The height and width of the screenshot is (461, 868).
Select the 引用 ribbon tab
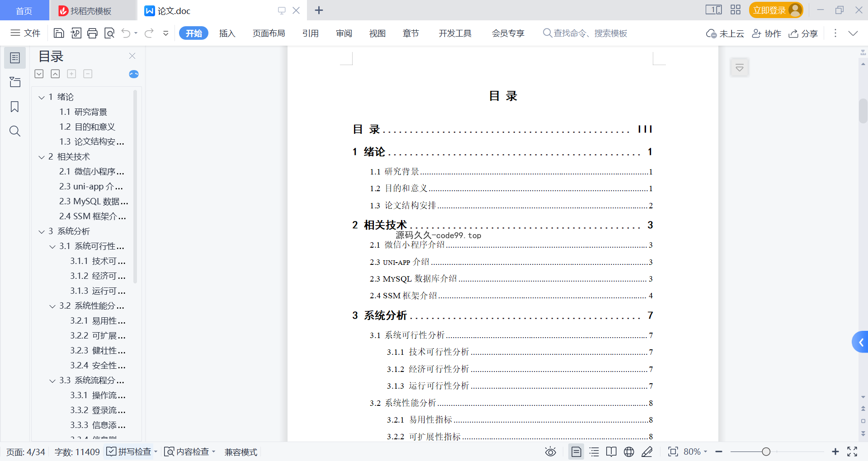point(311,33)
